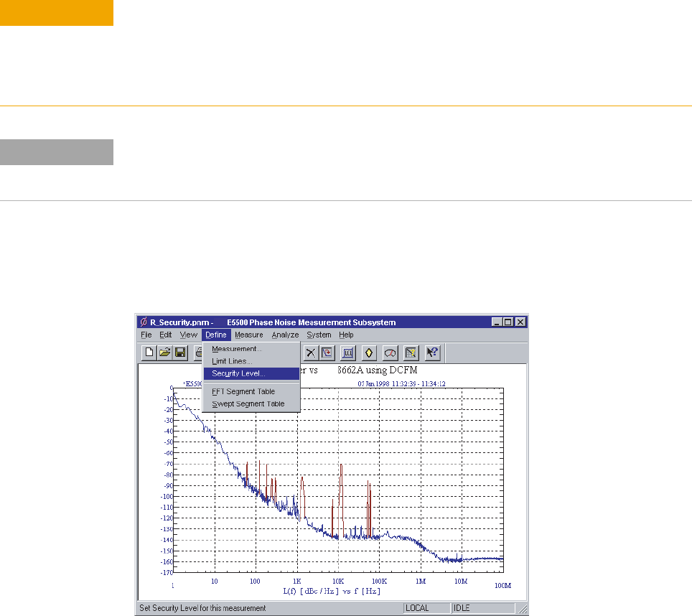
Task: Click the graph title '8662A using DCFM'
Action: pos(378,370)
